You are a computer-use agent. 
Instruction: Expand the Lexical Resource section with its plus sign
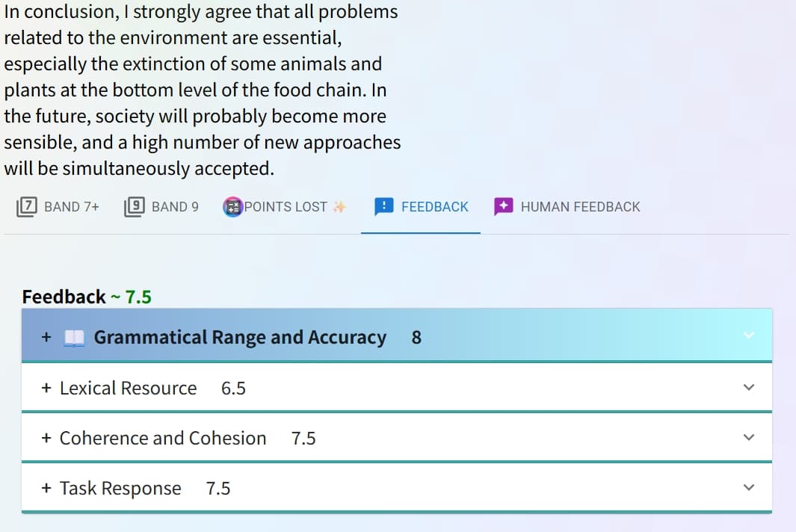tap(45, 387)
